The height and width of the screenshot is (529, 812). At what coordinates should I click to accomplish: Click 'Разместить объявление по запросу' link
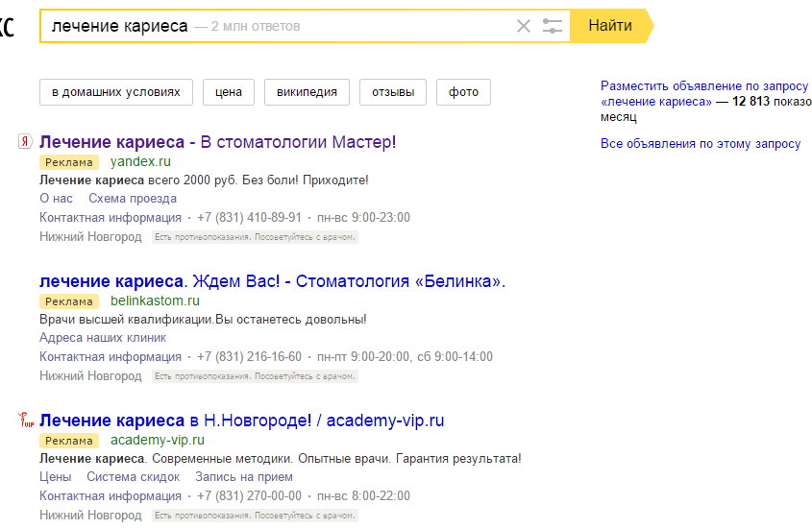pos(706,94)
